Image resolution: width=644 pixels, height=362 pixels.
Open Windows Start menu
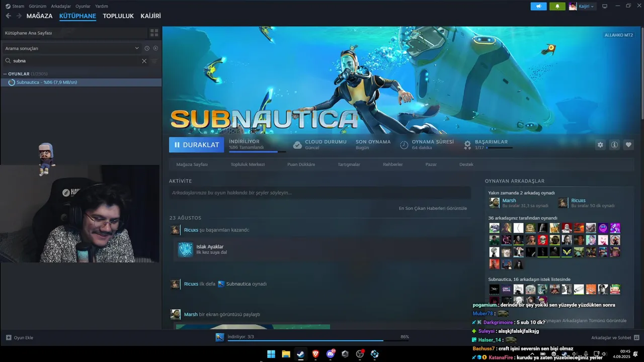point(271,354)
